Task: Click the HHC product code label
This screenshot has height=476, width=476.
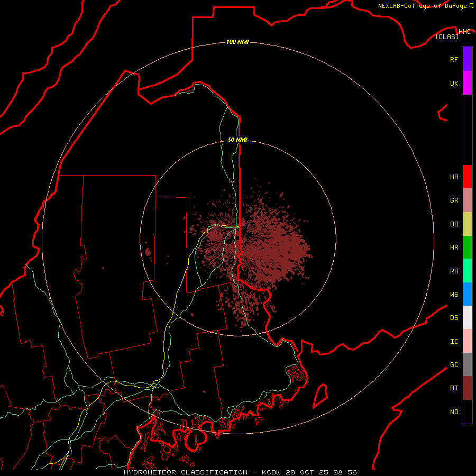Action: coord(464,32)
